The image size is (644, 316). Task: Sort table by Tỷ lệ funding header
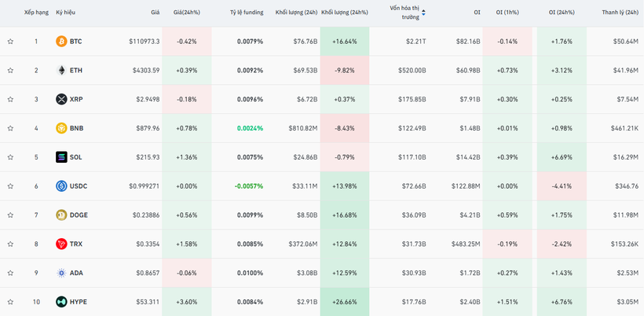(x=247, y=13)
